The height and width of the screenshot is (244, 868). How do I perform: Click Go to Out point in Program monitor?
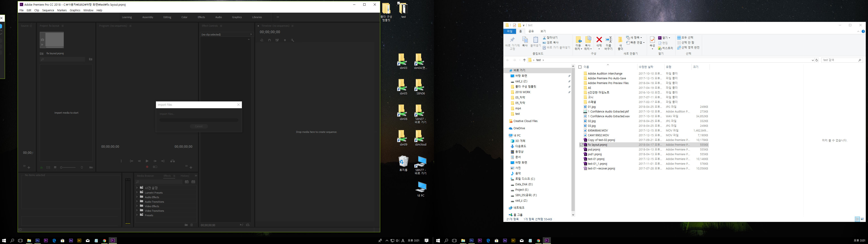(x=163, y=161)
